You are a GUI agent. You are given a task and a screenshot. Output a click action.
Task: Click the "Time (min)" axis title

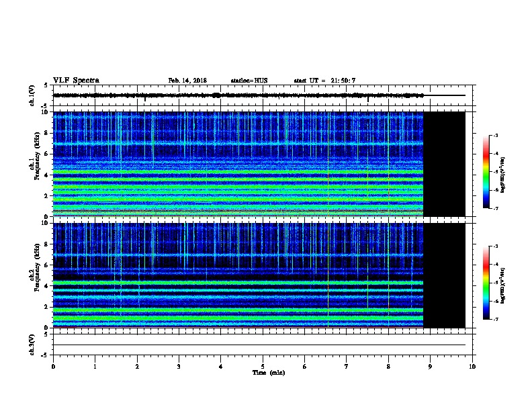[269, 372]
